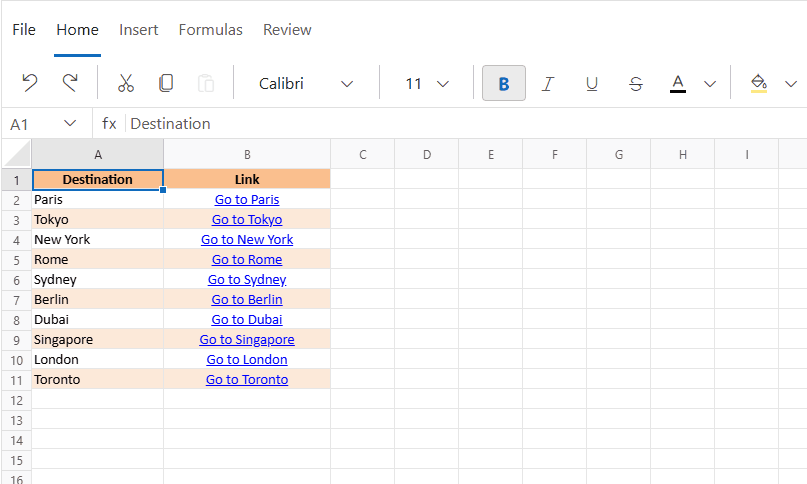This screenshot has height=484, width=807.
Task: Toggle Strikethrough formatting
Action: pyautogui.click(x=636, y=83)
